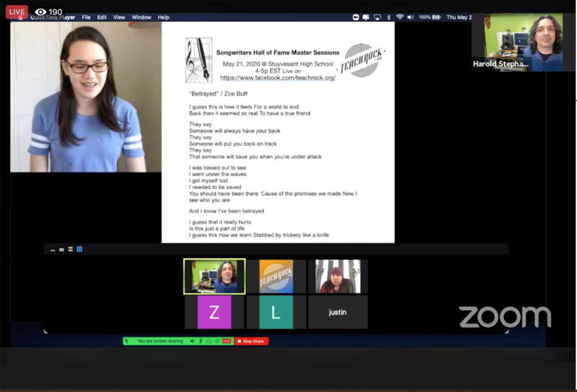The width and height of the screenshot is (577, 392).
Task: Click lyric 'I was tossed out to sea'
Action: point(217,168)
